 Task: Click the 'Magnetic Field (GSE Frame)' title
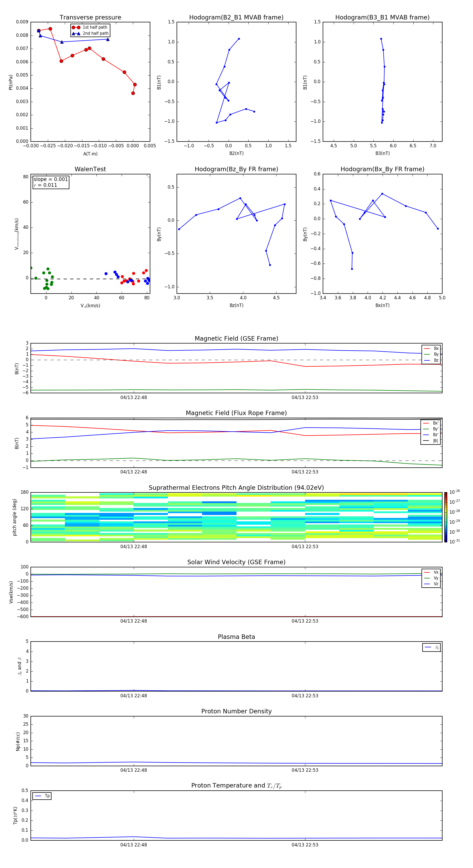tap(236, 339)
